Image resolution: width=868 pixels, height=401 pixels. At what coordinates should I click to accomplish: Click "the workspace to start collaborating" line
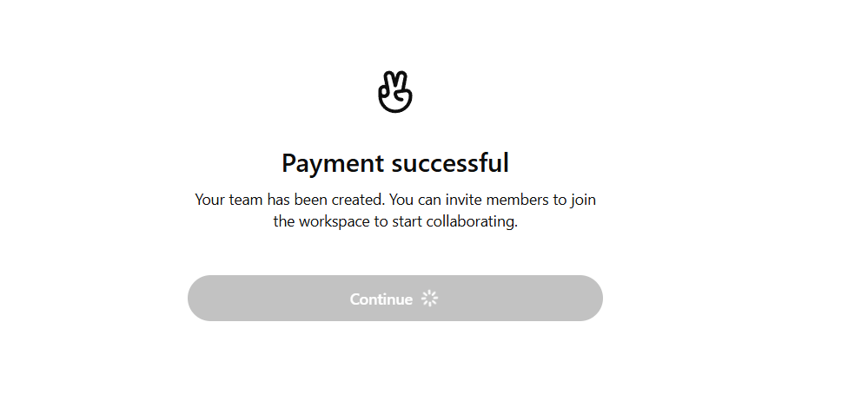tap(395, 221)
